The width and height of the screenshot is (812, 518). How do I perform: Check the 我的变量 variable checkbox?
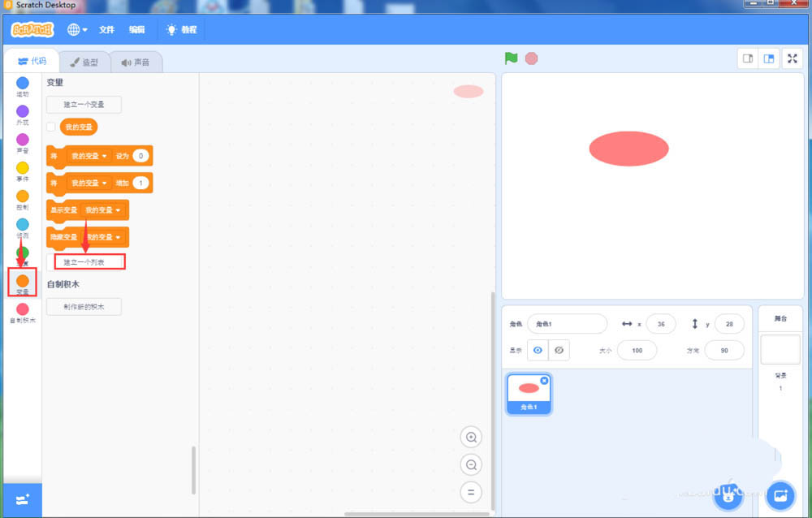coord(50,127)
